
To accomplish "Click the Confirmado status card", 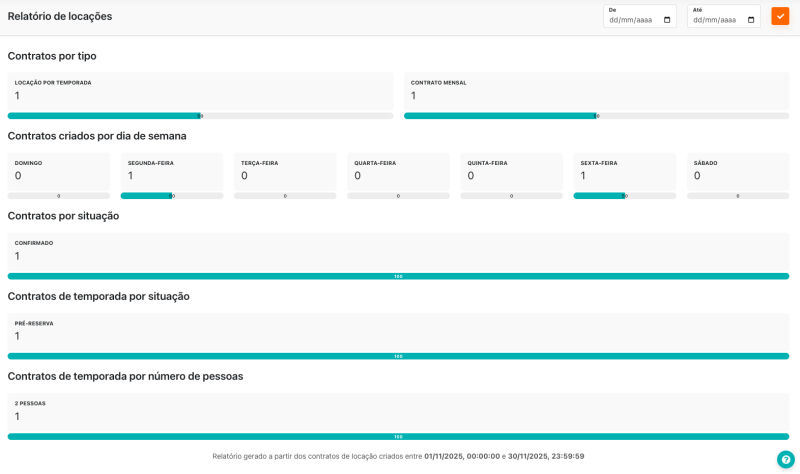I will click(398, 251).
